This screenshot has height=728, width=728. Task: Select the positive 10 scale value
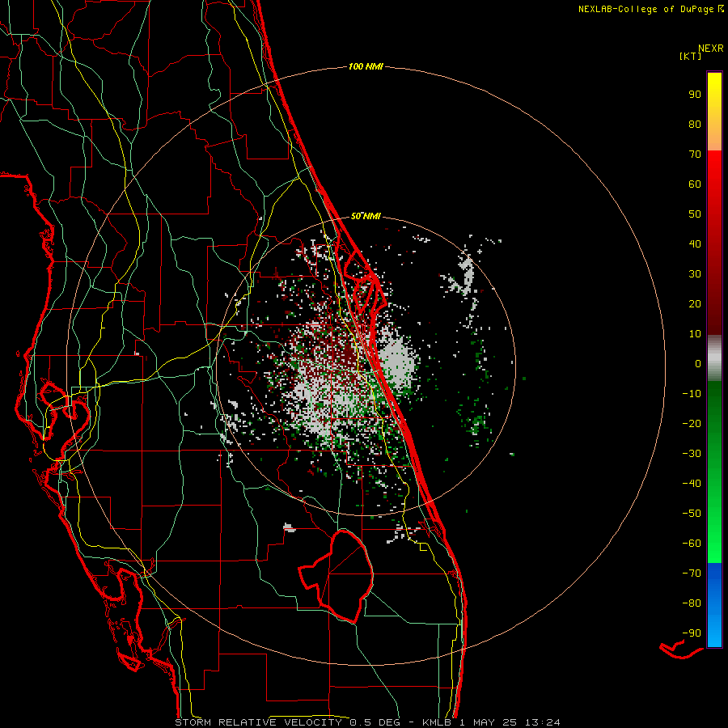click(x=695, y=334)
